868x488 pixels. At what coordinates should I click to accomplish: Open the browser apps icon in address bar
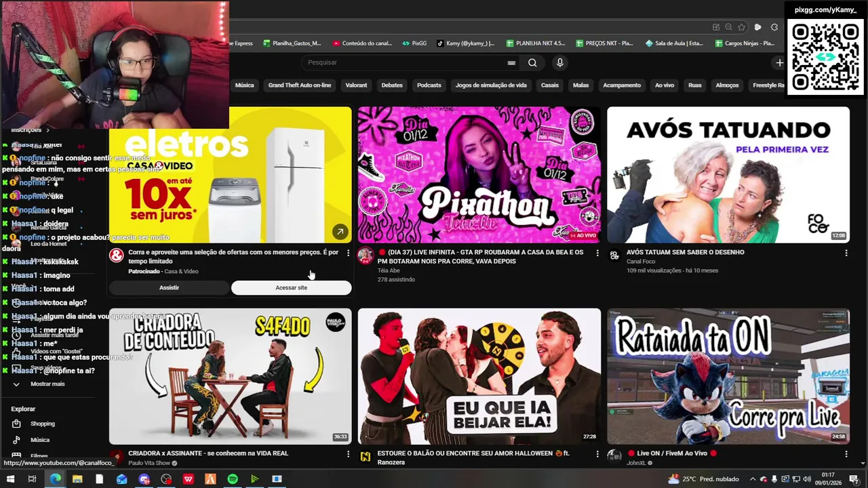[x=716, y=27]
